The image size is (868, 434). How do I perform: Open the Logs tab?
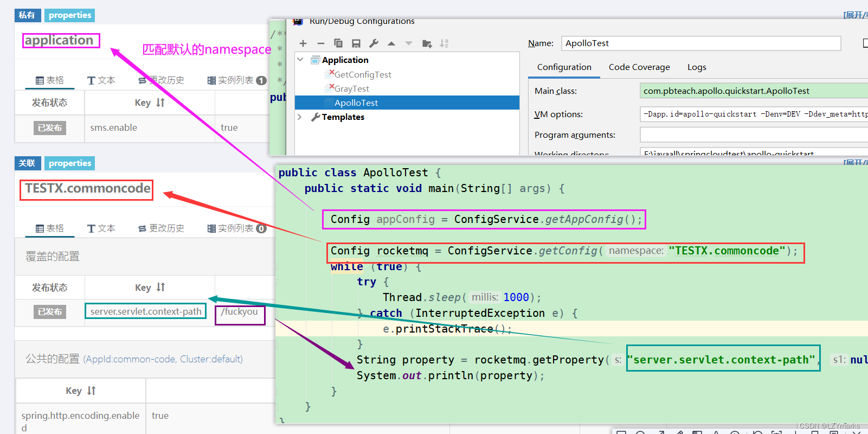pos(697,67)
